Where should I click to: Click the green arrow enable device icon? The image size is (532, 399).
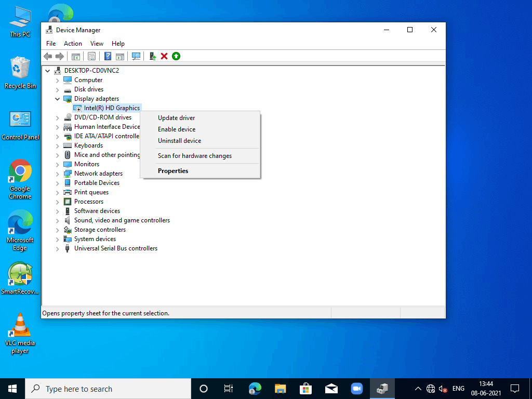(176, 56)
